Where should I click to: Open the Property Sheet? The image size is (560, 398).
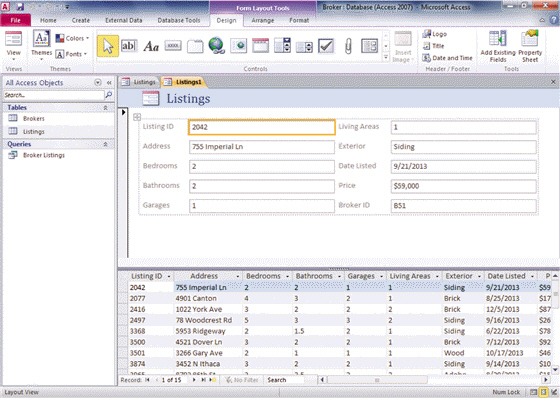pos(530,46)
